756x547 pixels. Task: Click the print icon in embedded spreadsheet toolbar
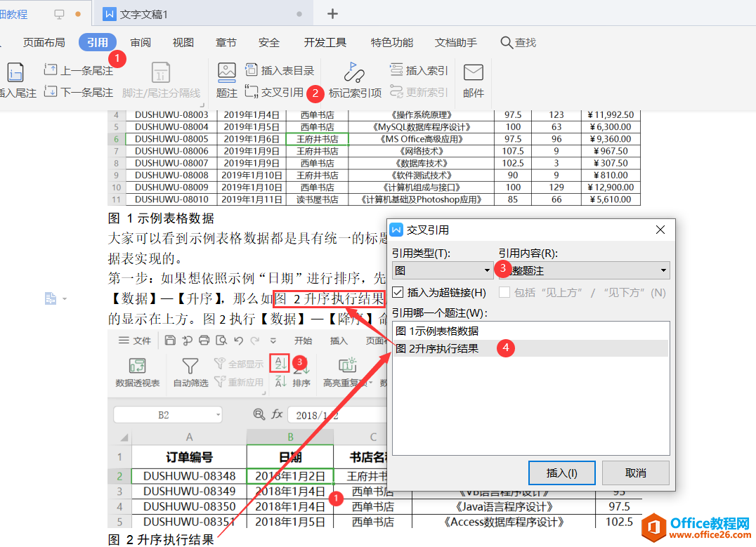[204, 341]
